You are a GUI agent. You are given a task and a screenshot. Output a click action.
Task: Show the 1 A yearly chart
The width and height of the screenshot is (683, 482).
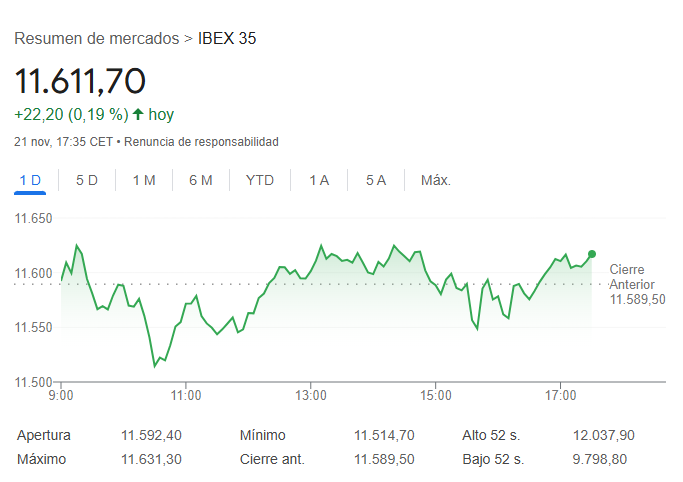[319, 180]
